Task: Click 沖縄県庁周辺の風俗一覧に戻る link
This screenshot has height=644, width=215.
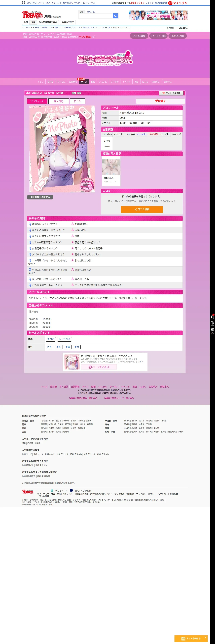Action: pyautogui.click(x=83, y=398)
